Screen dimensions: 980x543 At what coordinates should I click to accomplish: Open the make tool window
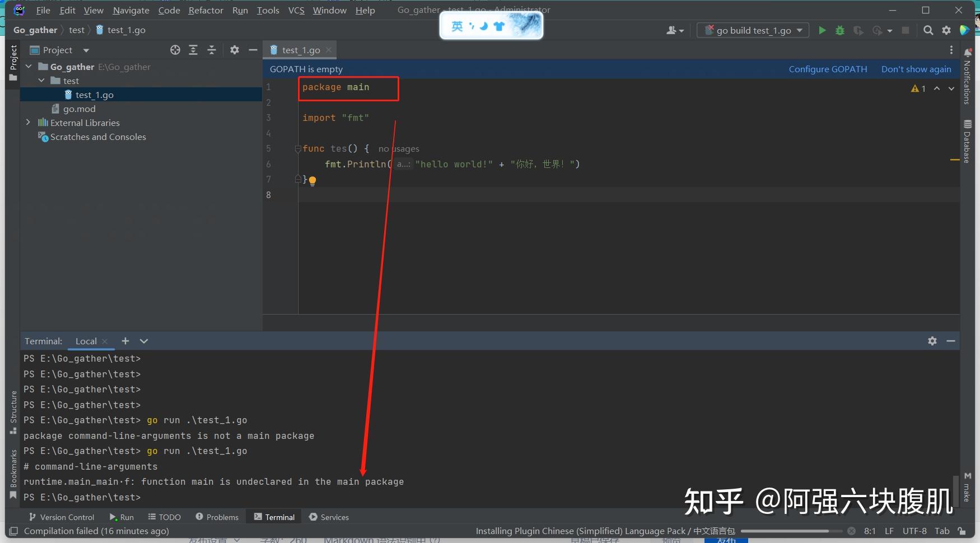(967, 487)
